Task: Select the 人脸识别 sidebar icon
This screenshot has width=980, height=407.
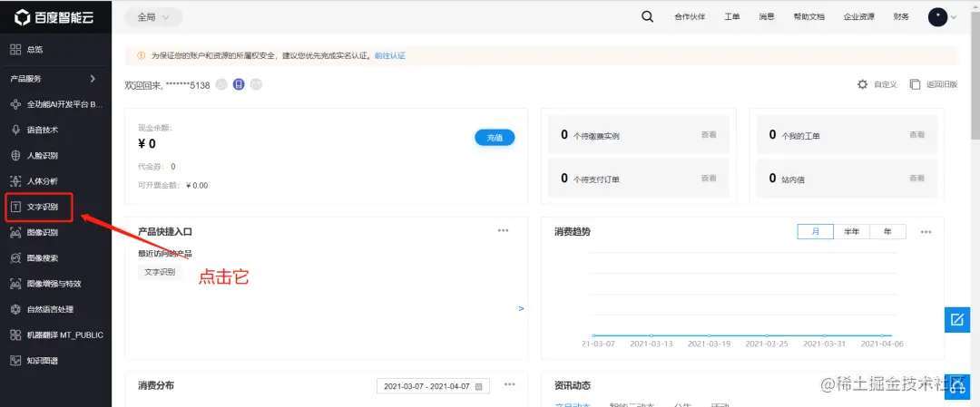Action: click(16, 155)
